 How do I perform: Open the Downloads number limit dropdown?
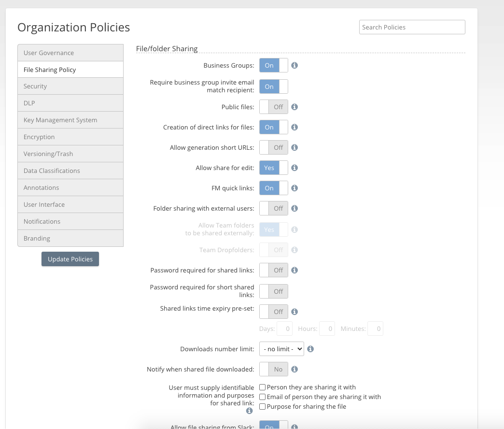[281, 349]
